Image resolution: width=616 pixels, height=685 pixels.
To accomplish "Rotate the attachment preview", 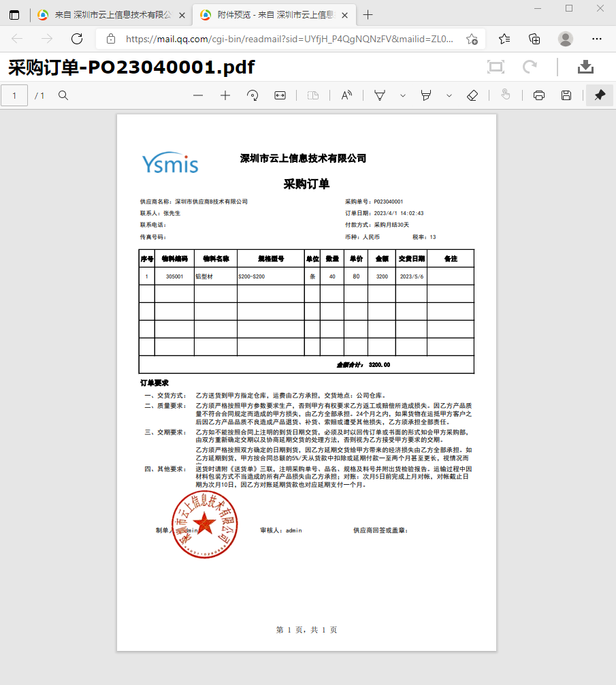I will tap(530, 67).
